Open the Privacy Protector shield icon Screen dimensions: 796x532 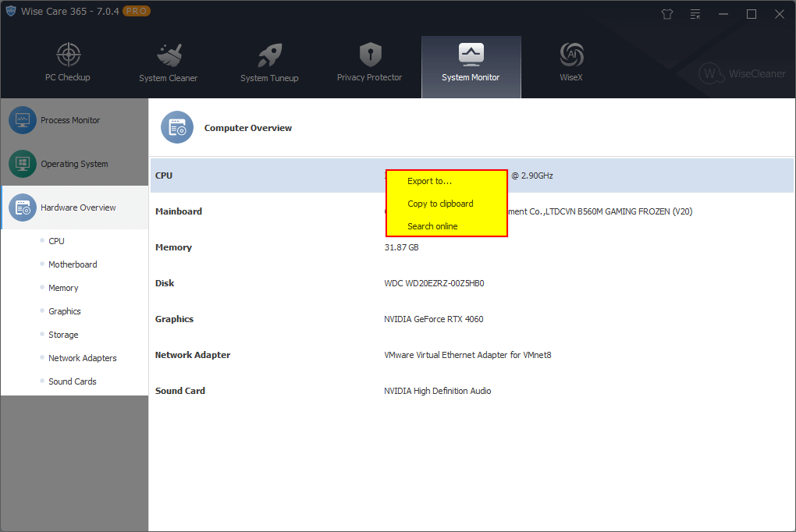point(370,55)
